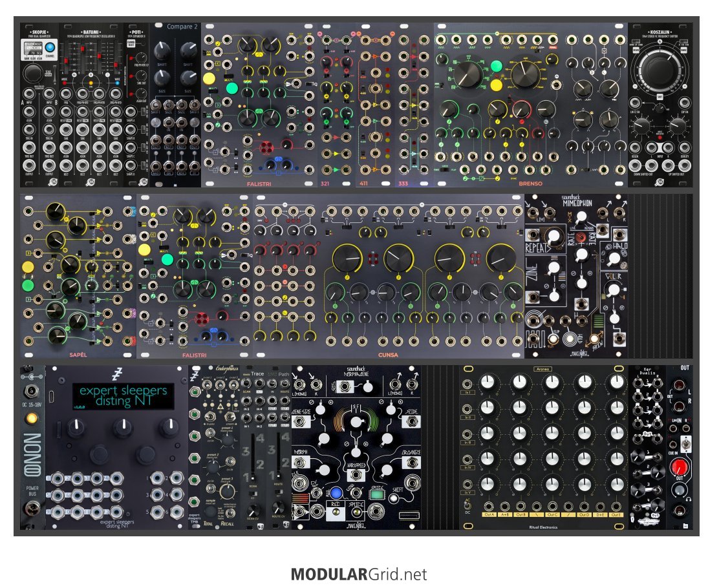Click the Vari-Speed knob on Morphagene
This screenshot has height=588, width=719.
point(356,422)
